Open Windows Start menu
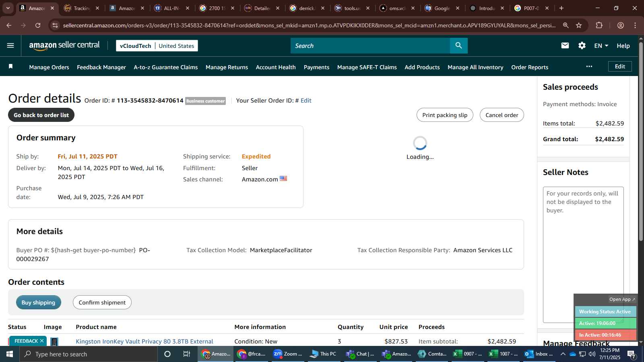Viewport: 644px width, 362px height. coord(10,354)
